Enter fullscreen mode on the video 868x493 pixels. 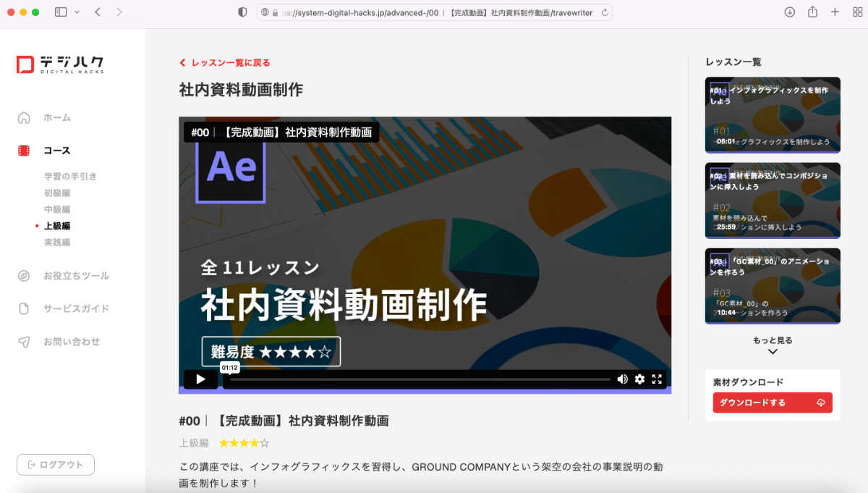[656, 379]
